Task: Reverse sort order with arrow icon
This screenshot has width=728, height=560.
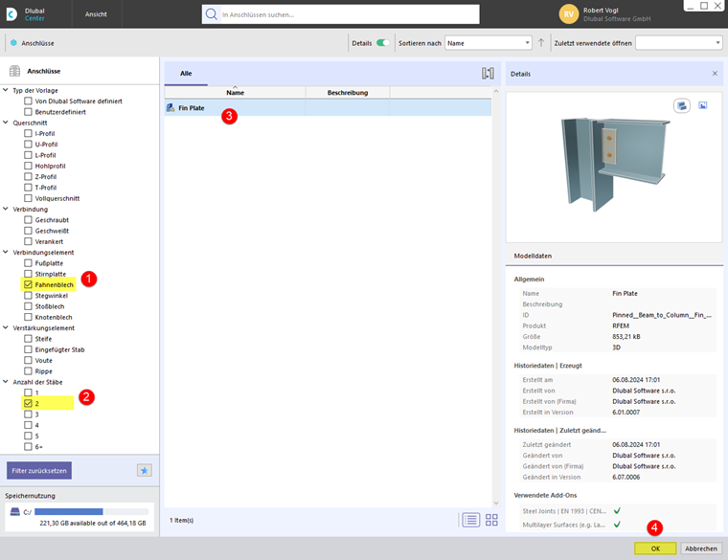Action: 541,43
